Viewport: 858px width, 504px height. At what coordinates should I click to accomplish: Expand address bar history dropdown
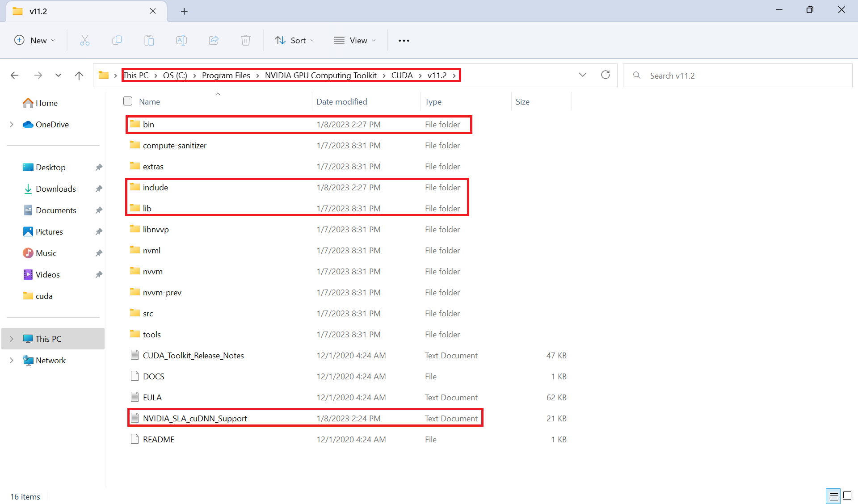[583, 75]
